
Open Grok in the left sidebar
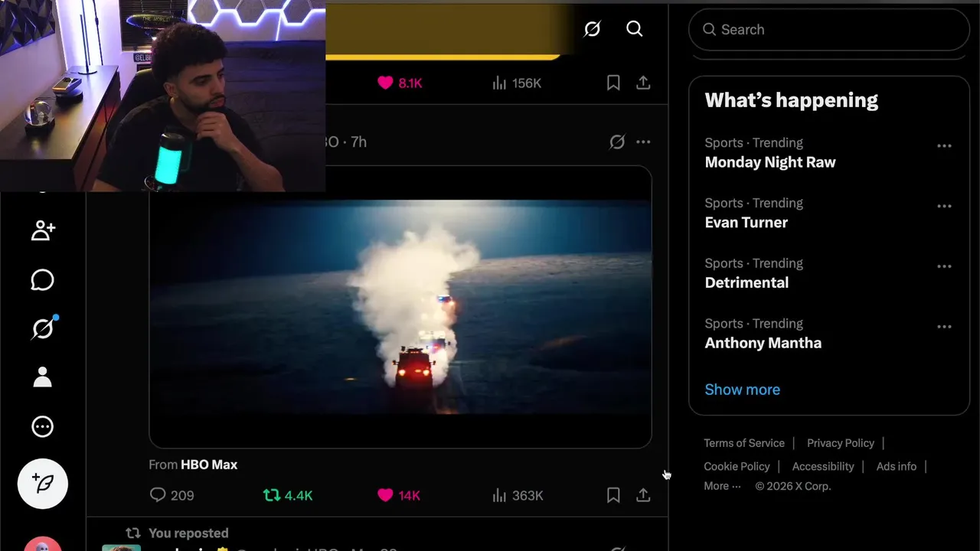[x=43, y=328]
